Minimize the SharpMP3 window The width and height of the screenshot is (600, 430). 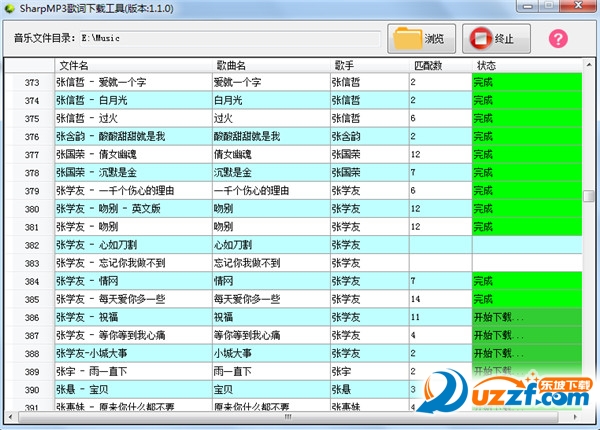[528, 6]
